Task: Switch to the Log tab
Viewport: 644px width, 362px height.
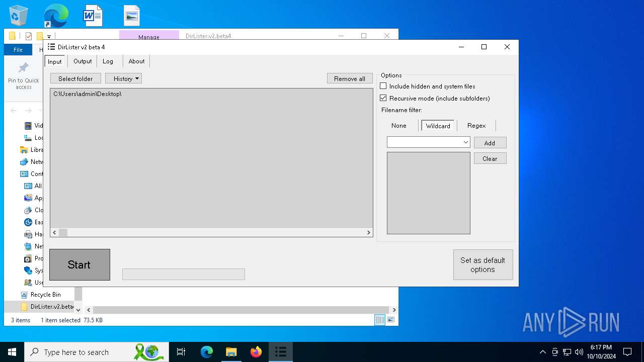Action: tap(108, 61)
